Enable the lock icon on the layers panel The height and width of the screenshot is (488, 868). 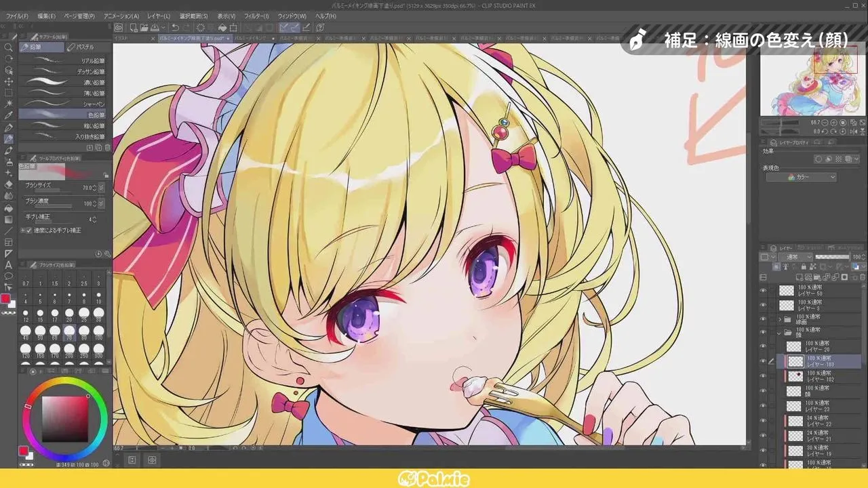[804, 266]
